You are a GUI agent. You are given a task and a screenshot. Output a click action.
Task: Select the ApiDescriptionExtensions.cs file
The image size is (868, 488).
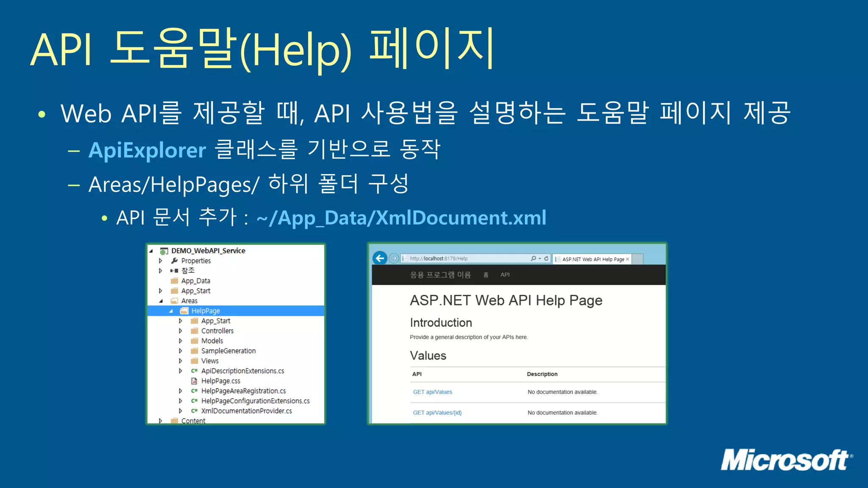point(242,371)
